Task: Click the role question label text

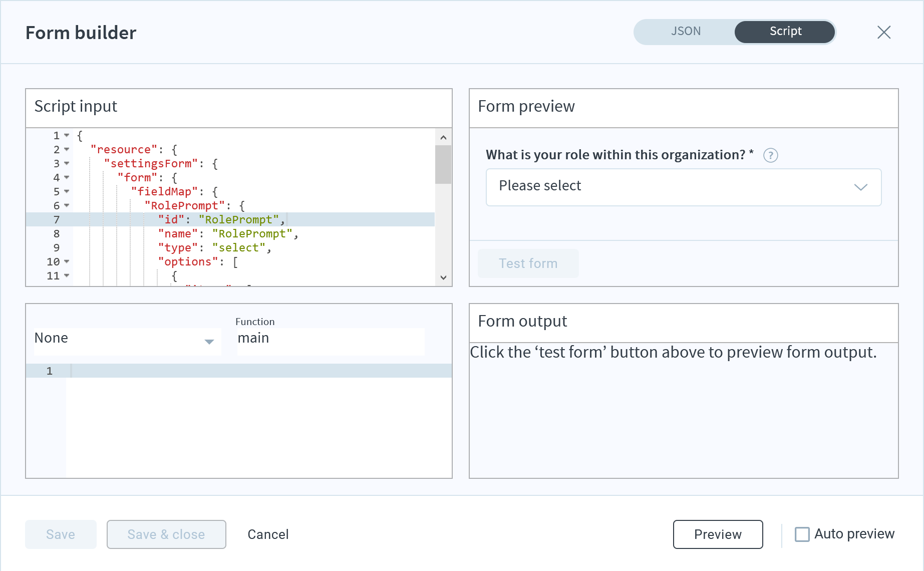Action: [620, 155]
